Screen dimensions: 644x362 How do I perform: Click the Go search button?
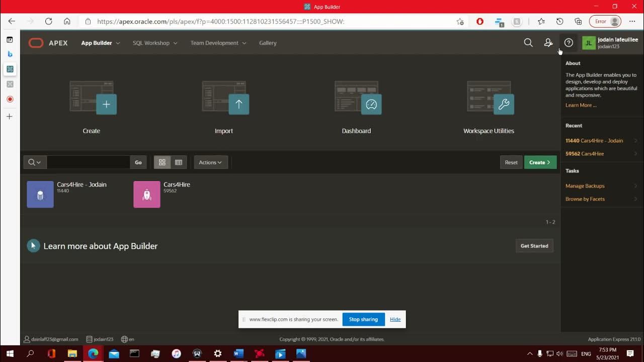(138, 162)
